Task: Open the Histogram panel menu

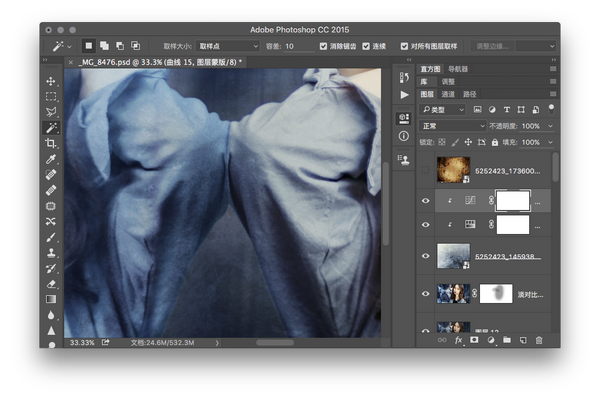Action: pyautogui.click(x=553, y=69)
